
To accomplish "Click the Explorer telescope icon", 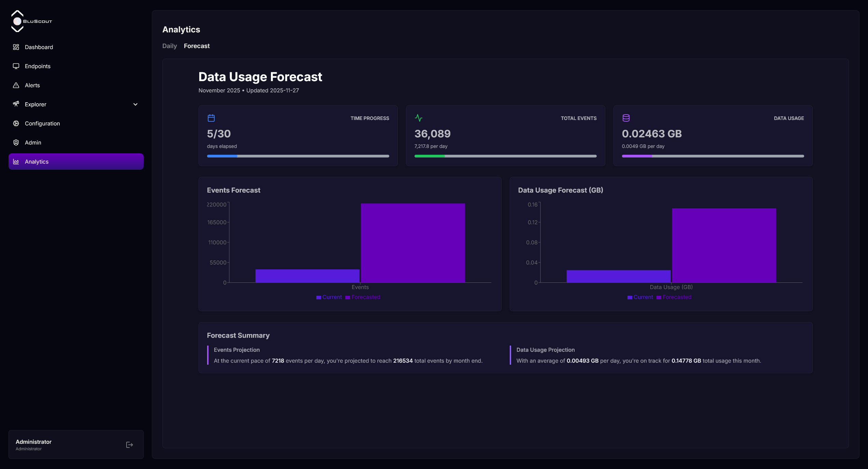I will (x=16, y=104).
